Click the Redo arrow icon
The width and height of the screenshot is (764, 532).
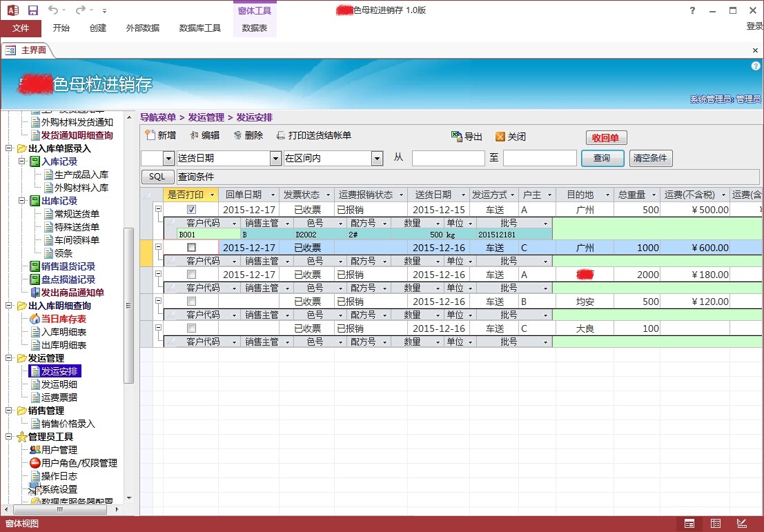[x=80, y=10]
